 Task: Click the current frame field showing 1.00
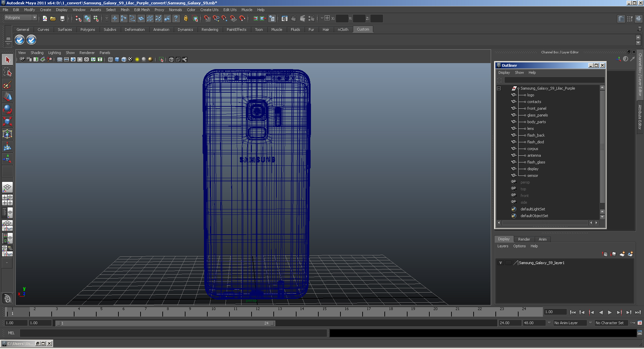[x=555, y=312]
